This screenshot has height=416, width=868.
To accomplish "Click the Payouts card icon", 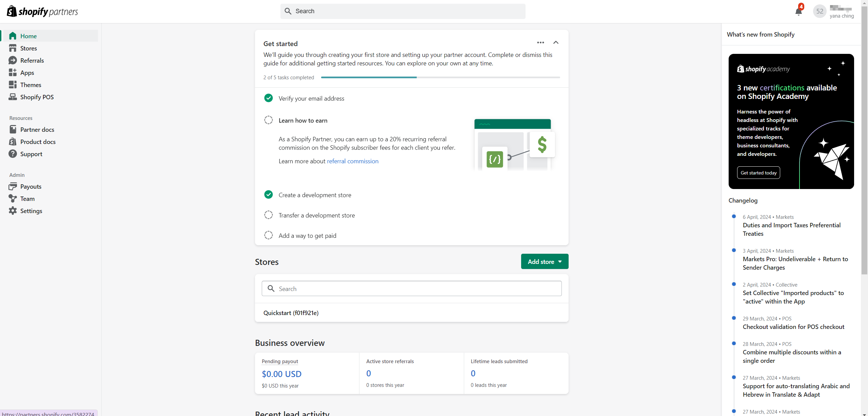I will [13, 186].
